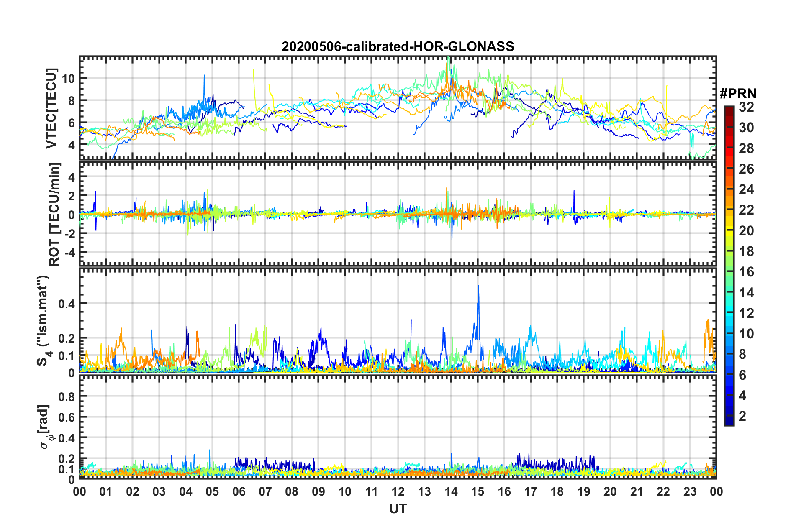The width and height of the screenshot is (796, 532).
Task: Click the VTEC[TECU] y-axis label
Action: [x=51, y=109]
